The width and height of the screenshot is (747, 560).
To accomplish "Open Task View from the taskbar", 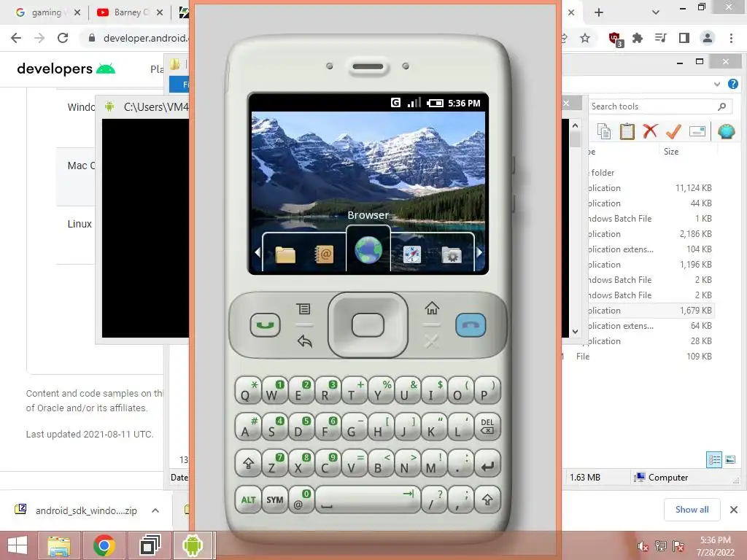I will tap(150, 545).
